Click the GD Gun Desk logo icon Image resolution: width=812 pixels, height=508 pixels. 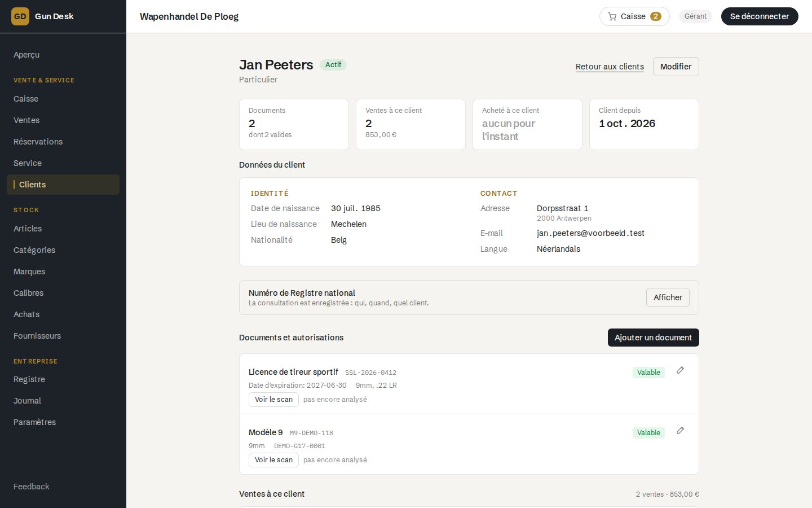[x=20, y=16]
